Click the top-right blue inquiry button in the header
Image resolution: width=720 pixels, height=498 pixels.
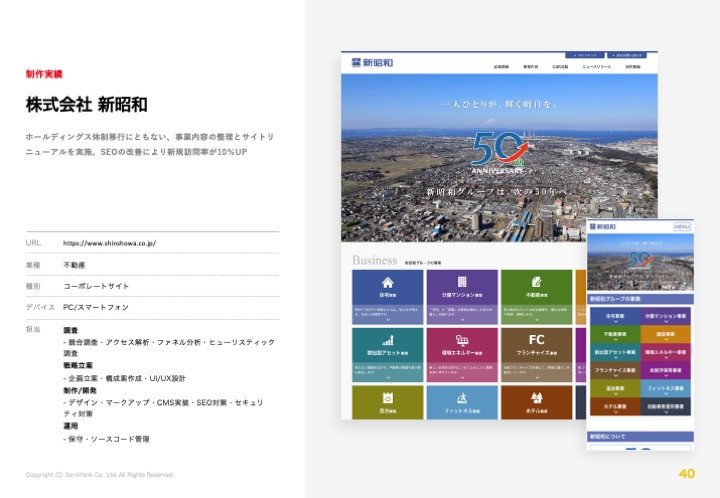pos(627,55)
